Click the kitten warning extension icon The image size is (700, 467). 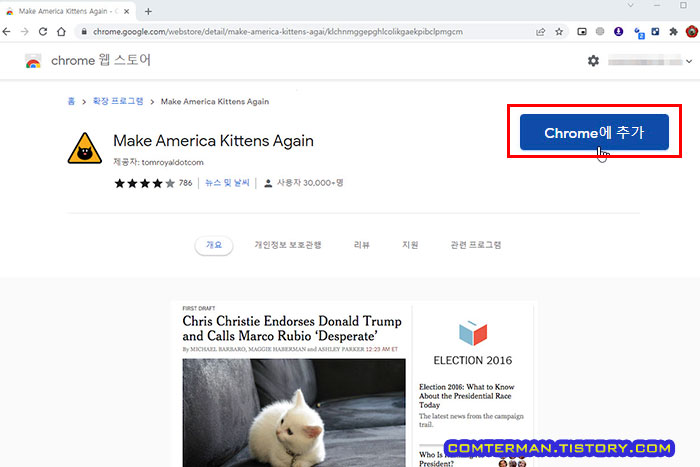click(85, 149)
